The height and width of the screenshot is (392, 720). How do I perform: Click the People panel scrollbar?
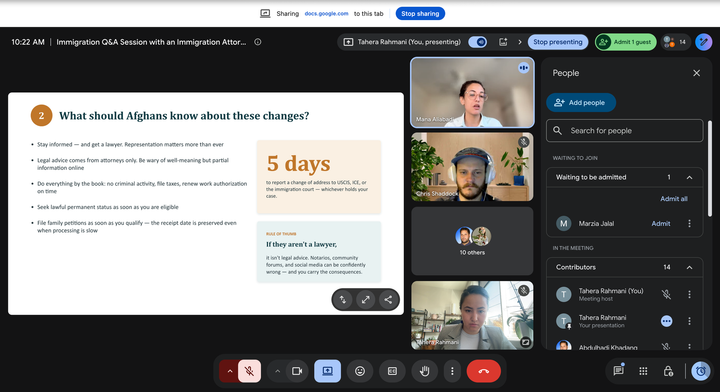tap(710, 169)
